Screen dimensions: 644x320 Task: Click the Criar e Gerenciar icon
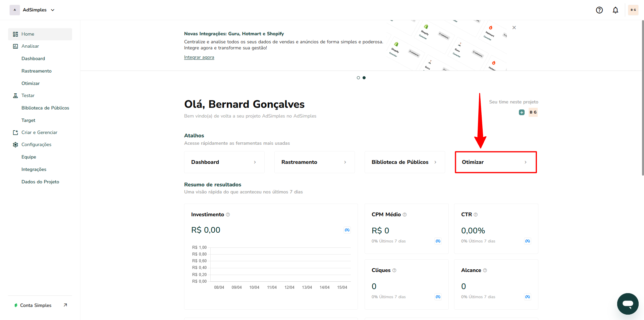15,133
